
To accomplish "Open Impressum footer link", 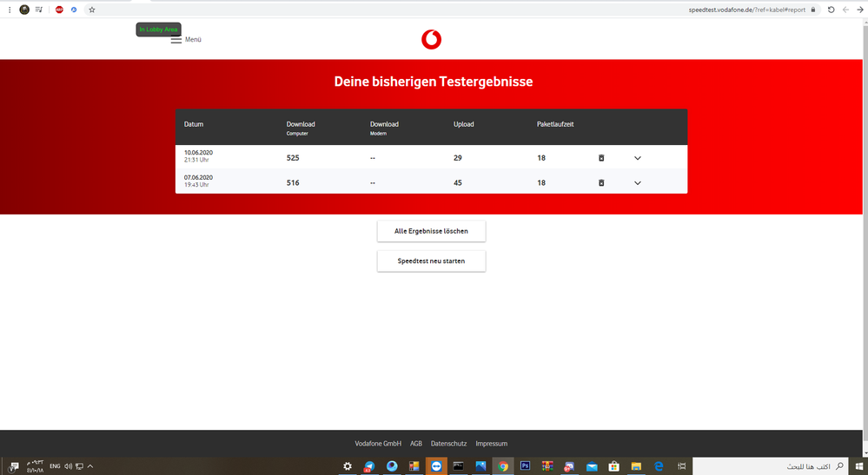I will [492, 444].
